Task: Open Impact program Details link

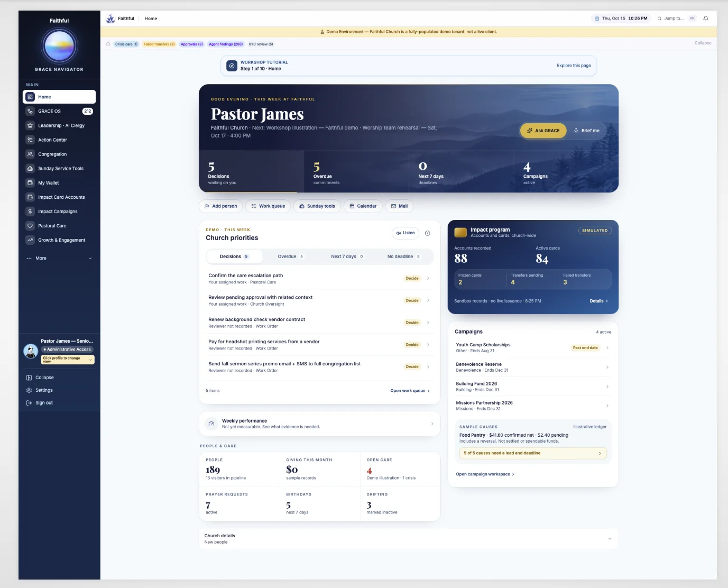Action: tap(599, 301)
